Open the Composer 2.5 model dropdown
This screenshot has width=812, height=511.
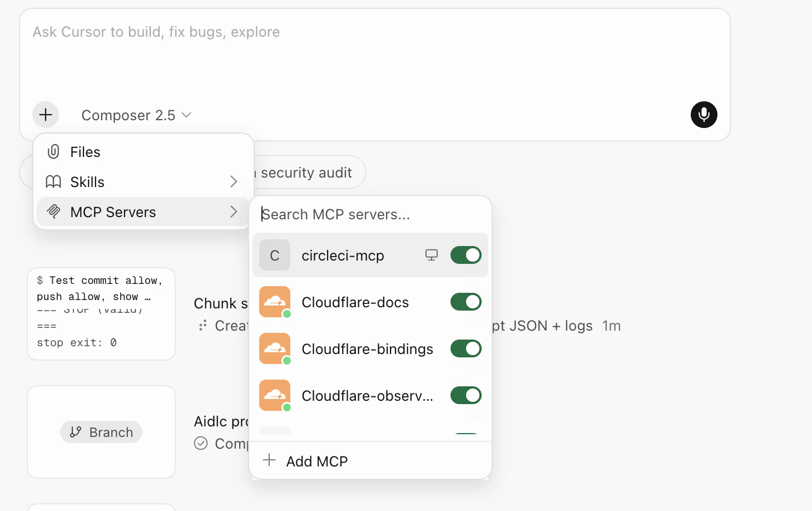(x=136, y=115)
